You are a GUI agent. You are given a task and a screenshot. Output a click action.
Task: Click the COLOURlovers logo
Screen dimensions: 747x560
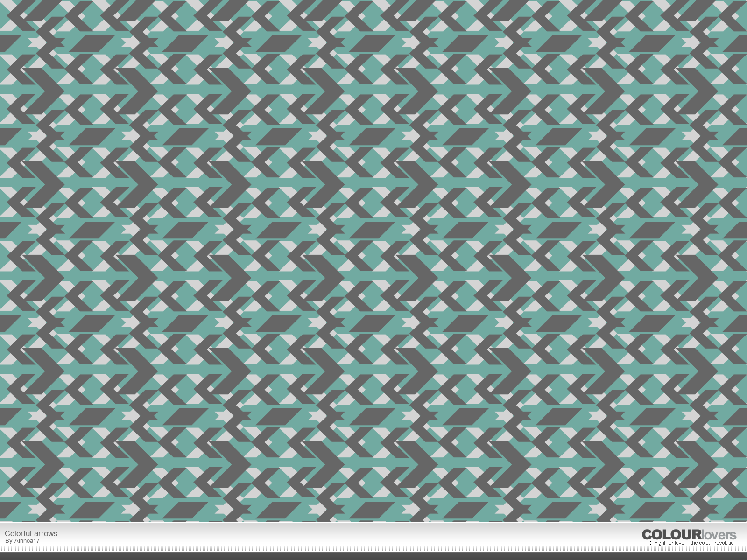689,535
